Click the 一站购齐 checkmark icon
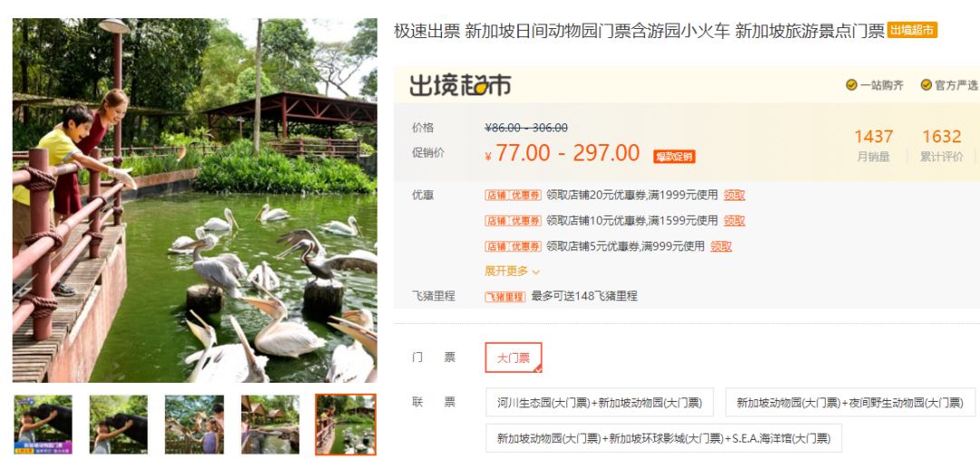 pos(851,85)
